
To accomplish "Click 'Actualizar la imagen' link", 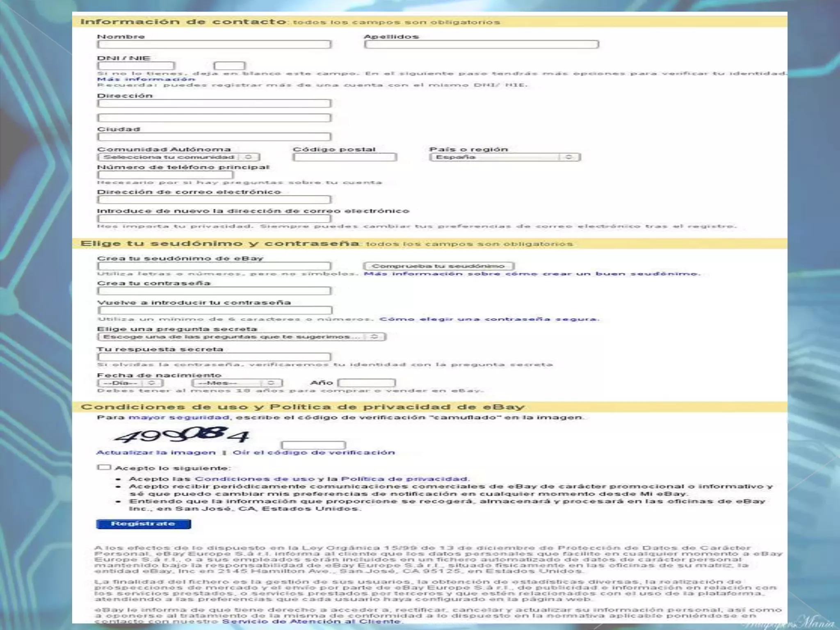I will [156, 452].
